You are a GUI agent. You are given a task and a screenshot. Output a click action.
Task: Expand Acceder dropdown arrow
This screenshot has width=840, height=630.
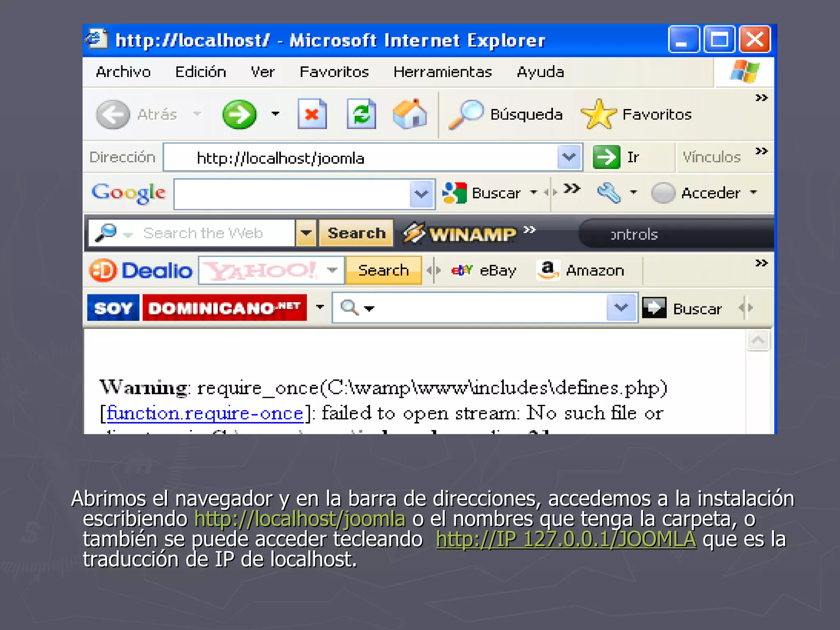[753, 192]
